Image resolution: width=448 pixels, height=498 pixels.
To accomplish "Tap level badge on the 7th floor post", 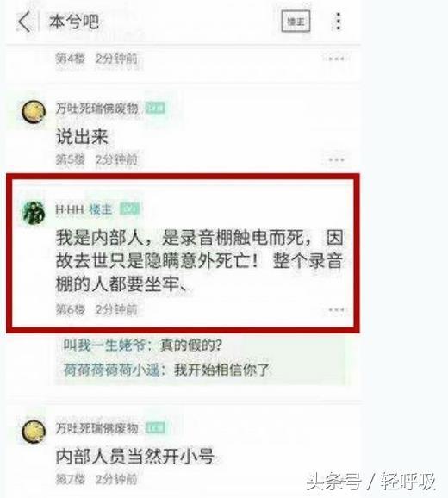I will coord(155,428).
